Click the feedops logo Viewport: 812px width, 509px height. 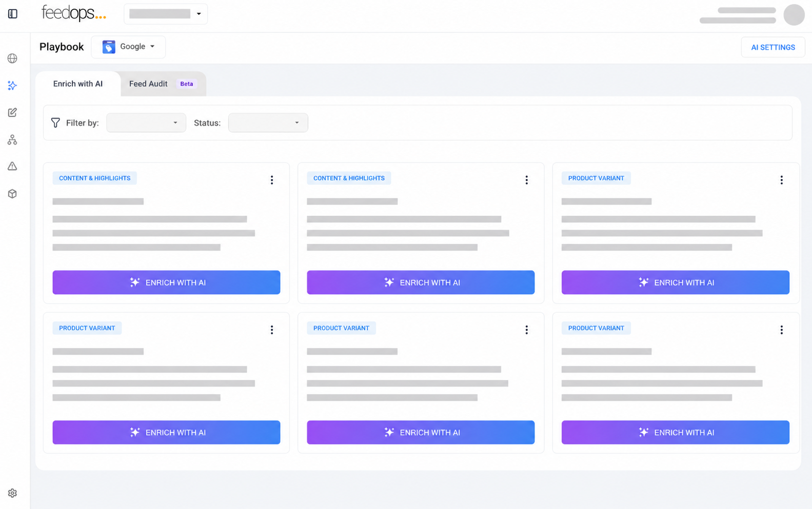74,13
